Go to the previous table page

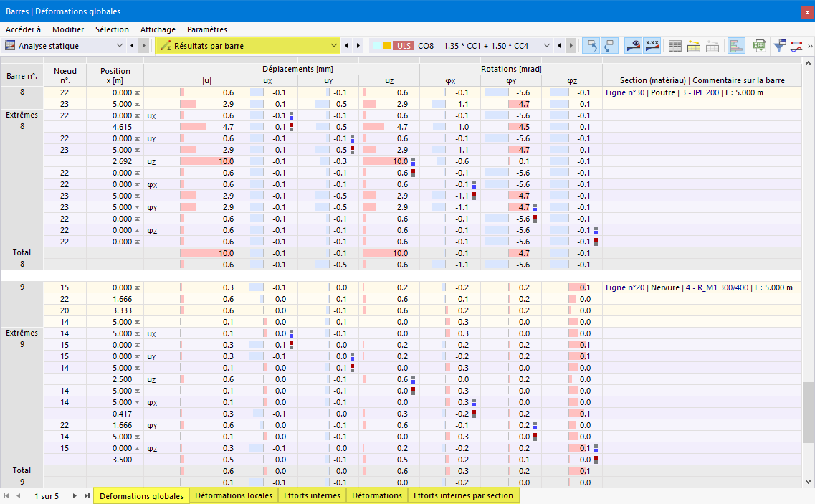(18, 496)
